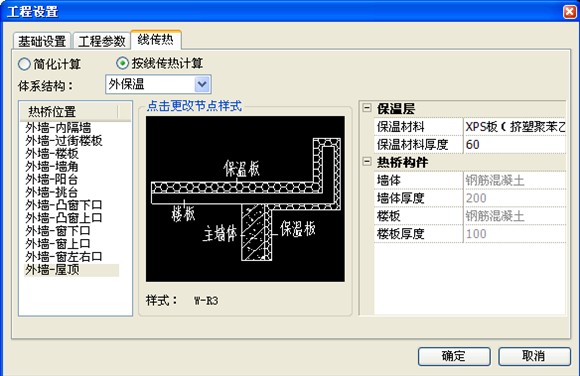Select the 按线传热计算 radio button
Viewport: 580px width, 376px height.
[122, 63]
